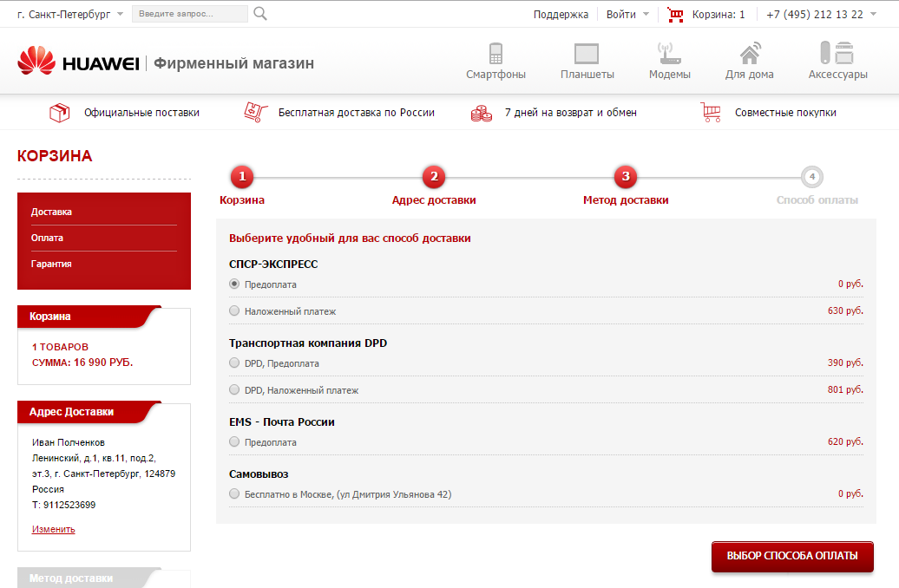This screenshot has width=899, height=588.
Task: Click the coins icon for 7 дней на возврат
Action: pos(482,113)
